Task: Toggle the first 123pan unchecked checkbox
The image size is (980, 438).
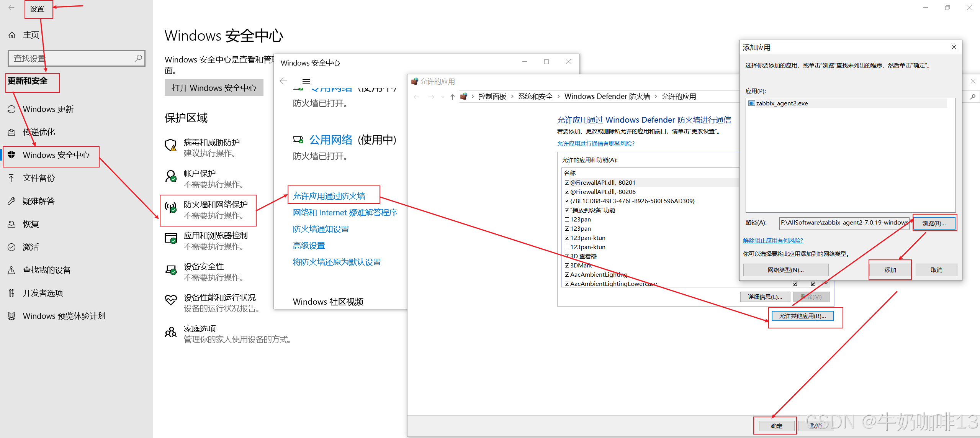Action: tap(567, 220)
